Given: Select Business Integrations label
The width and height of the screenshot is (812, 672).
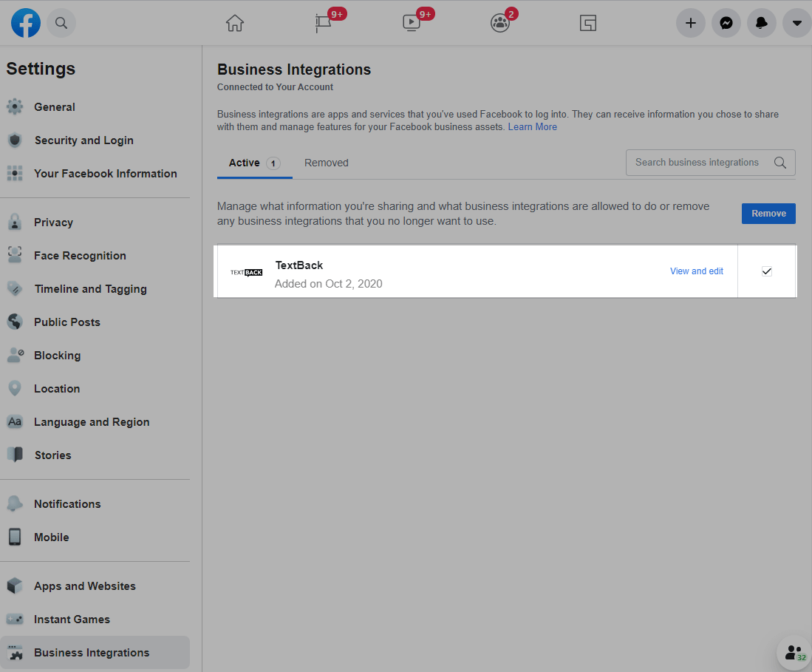Looking at the screenshot, I should click(x=92, y=653).
